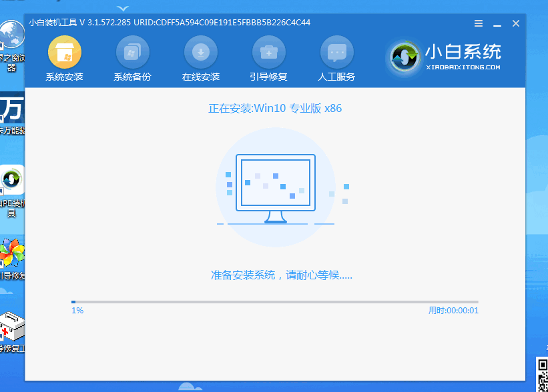The height and width of the screenshot is (392, 548).
Task: Click the 1% progress label
Action: 77,310
